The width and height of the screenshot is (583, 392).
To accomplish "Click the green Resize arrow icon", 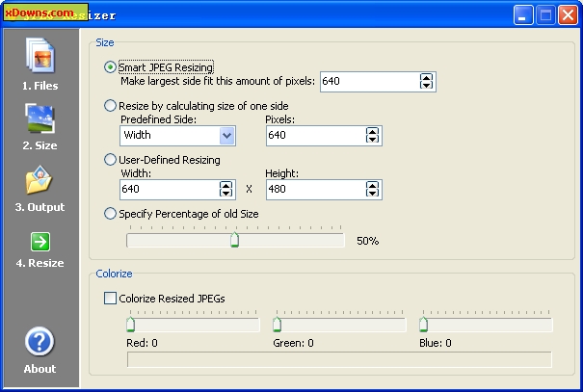I will (40, 242).
